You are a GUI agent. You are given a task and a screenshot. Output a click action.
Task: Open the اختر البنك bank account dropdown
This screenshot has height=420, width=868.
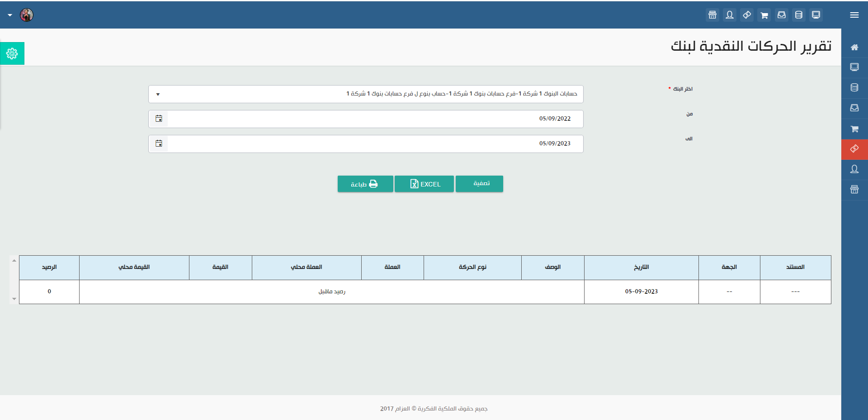(x=366, y=94)
